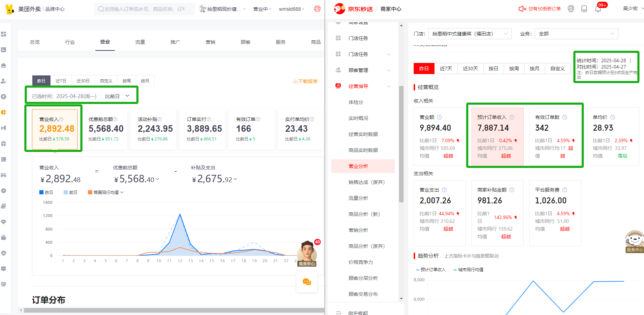
Task: Toggle the 昨日 series in Meituan chart legend
Action: [x=46, y=192]
